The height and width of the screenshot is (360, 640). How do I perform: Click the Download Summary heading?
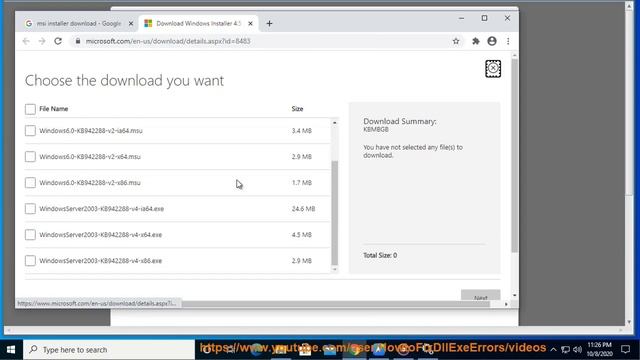click(x=400, y=121)
